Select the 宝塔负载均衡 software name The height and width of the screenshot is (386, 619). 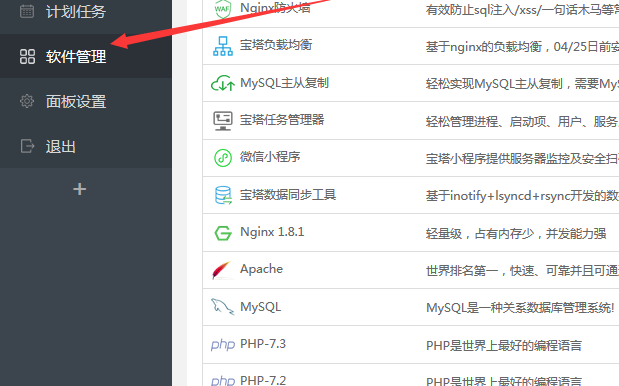tap(276, 45)
